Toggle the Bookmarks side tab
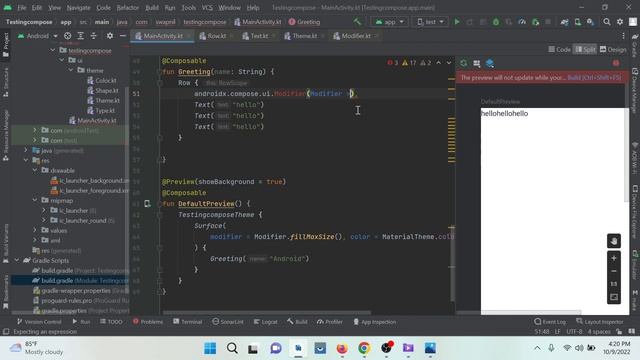 [x=6, y=292]
